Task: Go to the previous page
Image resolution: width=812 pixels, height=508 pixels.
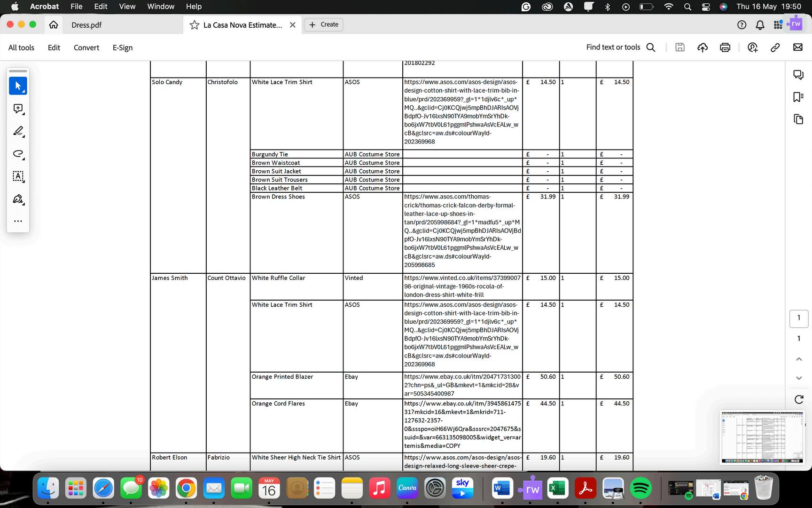Action: [799, 359]
